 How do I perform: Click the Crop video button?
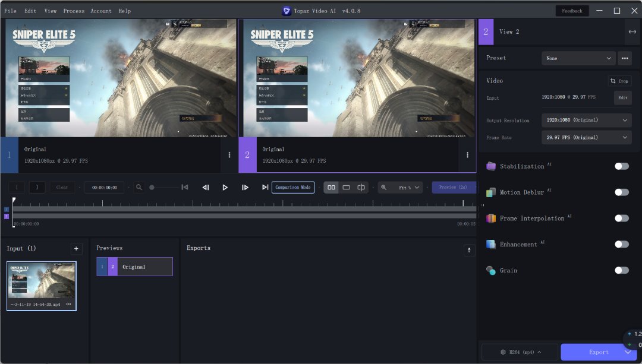[619, 81]
